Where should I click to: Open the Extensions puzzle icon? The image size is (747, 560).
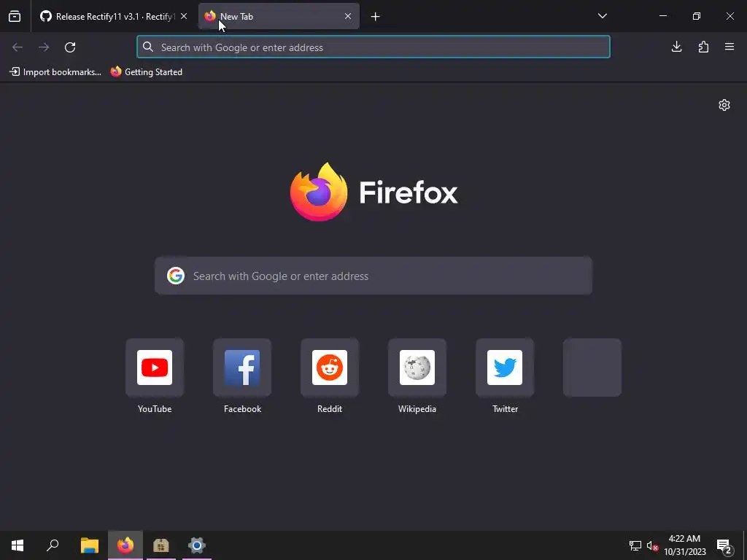[x=703, y=47]
